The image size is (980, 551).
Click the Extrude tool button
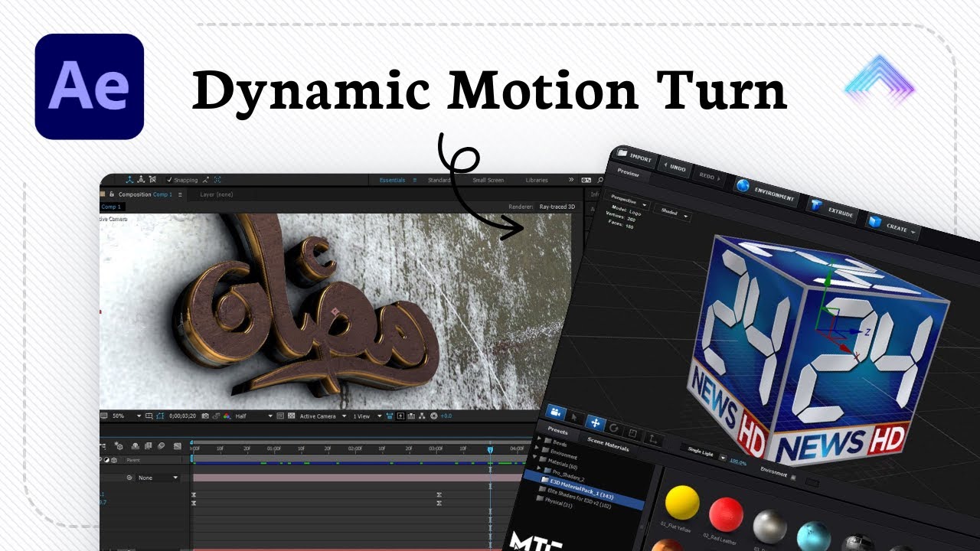[x=833, y=210]
